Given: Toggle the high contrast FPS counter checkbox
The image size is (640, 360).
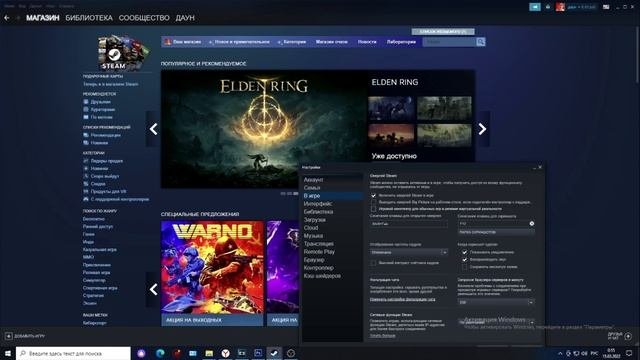Looking at the screenshot, I should click(x=373, y=263).
